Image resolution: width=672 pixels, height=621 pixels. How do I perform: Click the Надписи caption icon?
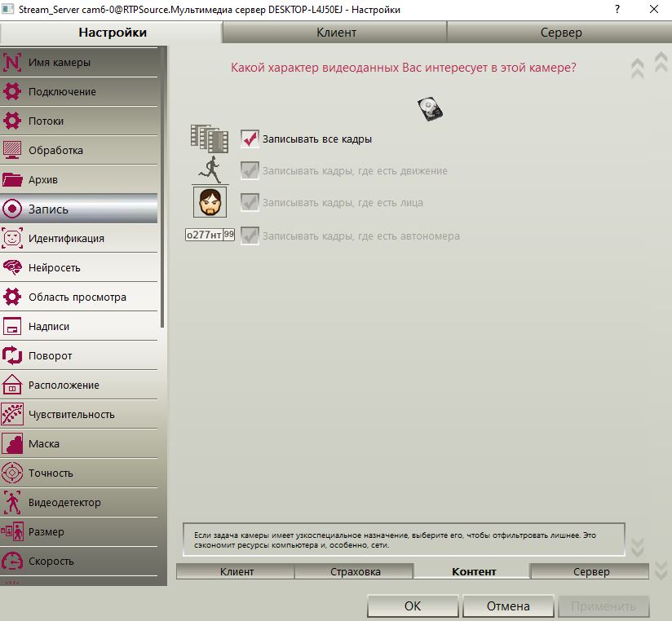(x=12, y=326)
